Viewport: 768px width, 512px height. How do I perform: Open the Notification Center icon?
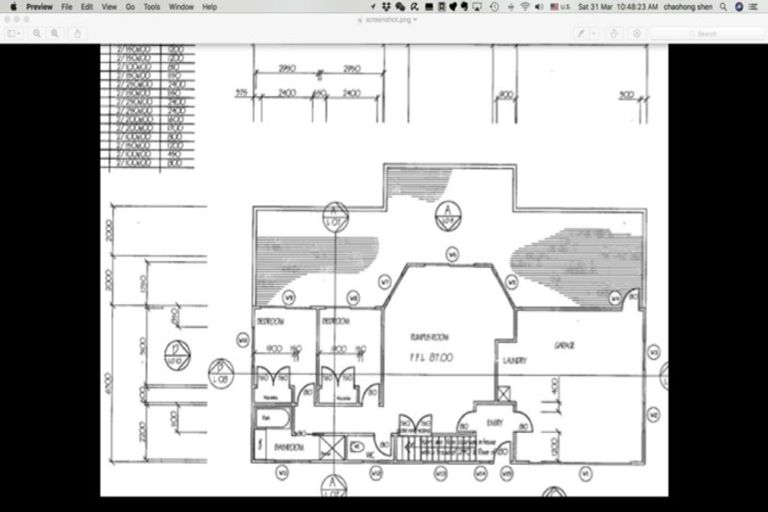pos(753,6)
